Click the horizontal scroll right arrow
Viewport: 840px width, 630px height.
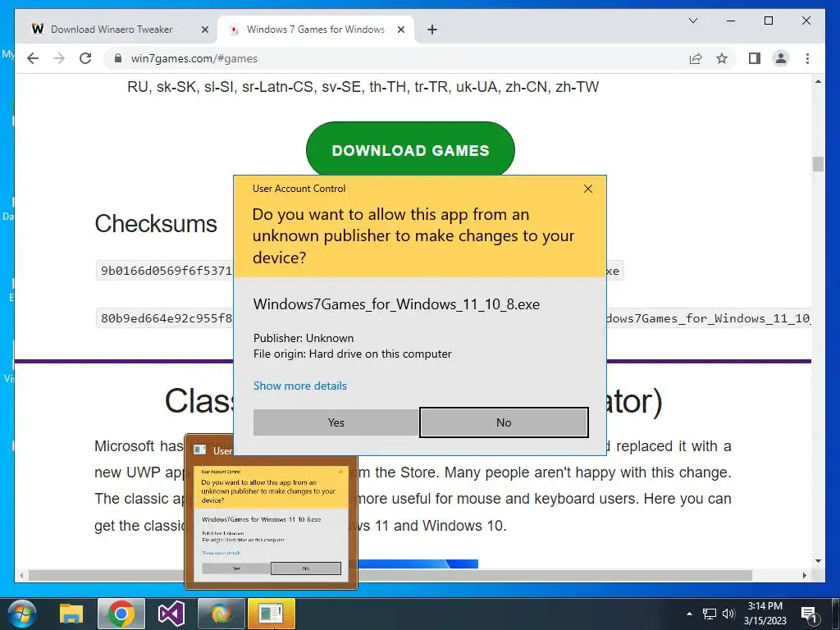coord(804,575)
